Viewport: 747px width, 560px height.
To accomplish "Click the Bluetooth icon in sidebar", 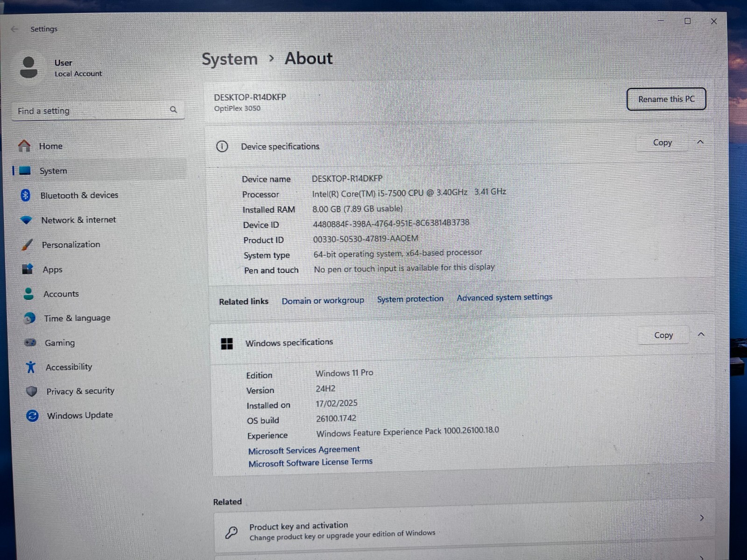I will tap(26, 195).
